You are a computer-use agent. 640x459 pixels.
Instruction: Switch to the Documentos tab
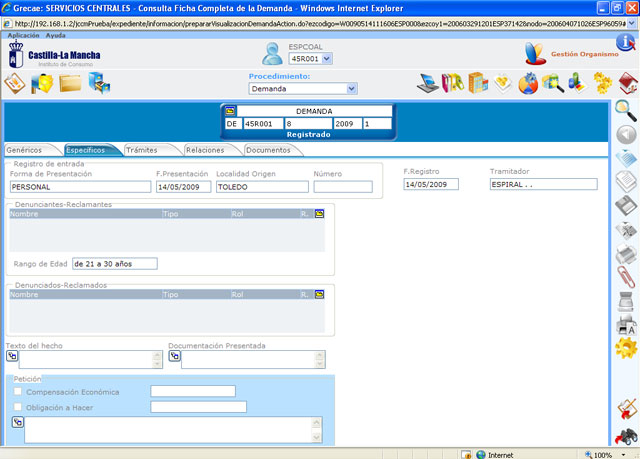[x=268, y=150]
